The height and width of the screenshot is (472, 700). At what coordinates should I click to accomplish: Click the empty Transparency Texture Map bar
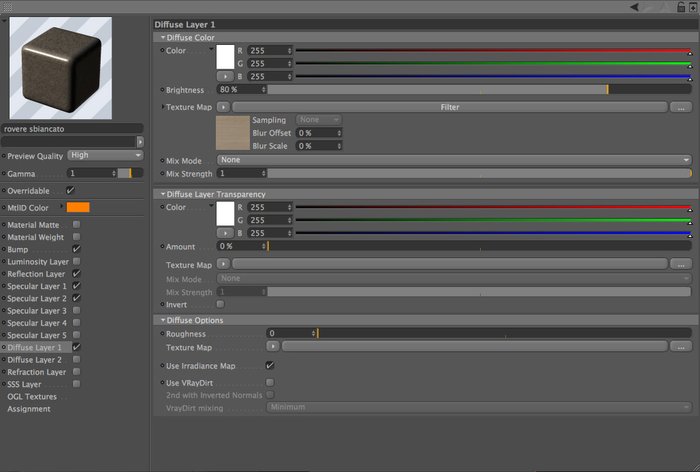[x=450, y=264]
